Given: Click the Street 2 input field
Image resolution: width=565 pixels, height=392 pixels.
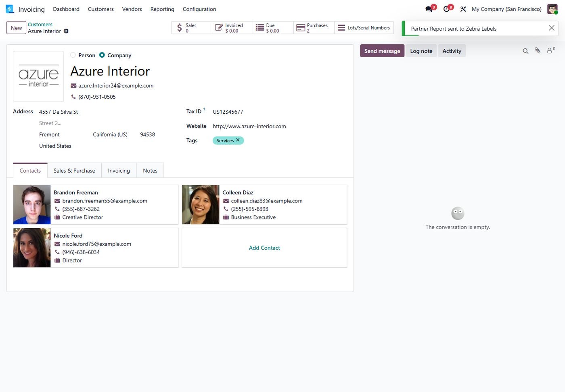Looking at the screenshot, I should coord(97,123).
